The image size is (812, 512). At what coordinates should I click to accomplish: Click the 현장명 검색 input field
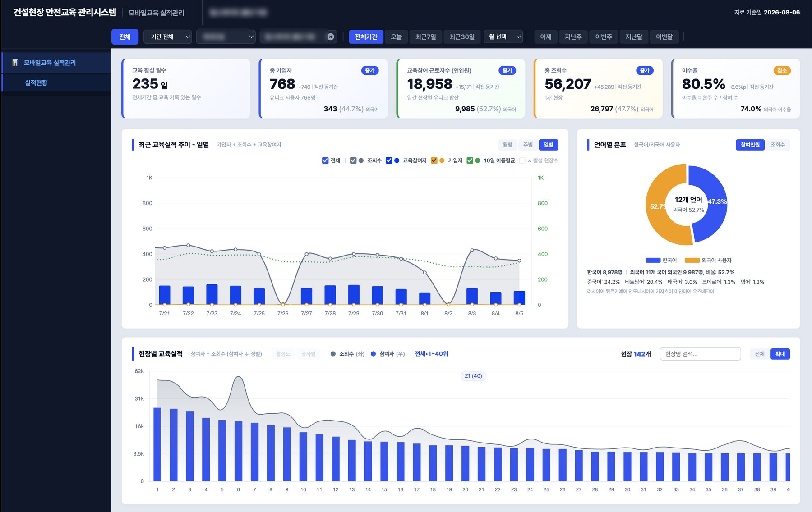[700, 354]
